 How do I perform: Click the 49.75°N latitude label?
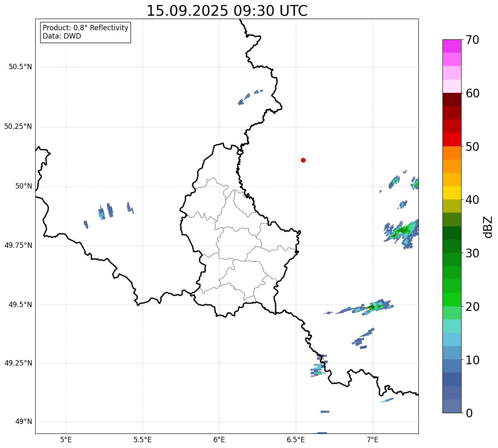[x=18, y=245]
